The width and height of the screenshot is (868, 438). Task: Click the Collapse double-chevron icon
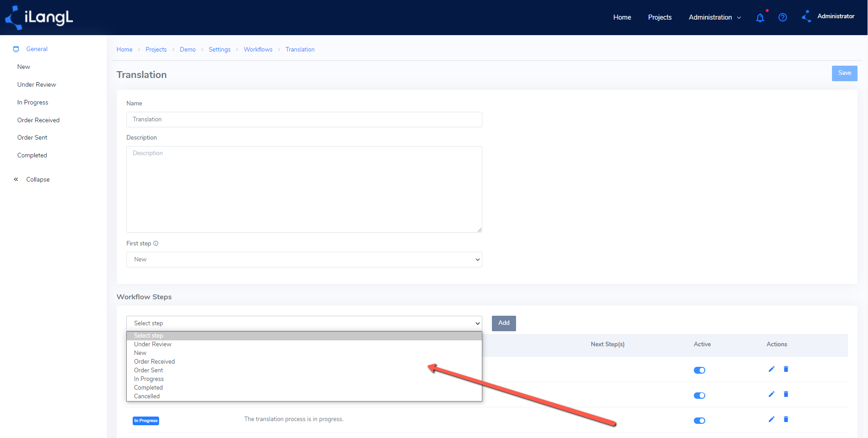pos(16,179)
